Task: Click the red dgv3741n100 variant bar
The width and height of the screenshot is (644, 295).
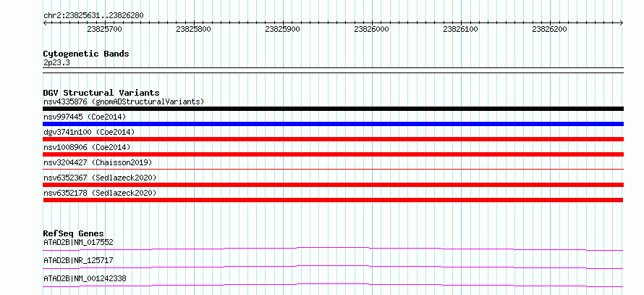Action: [x=333, y=139]
